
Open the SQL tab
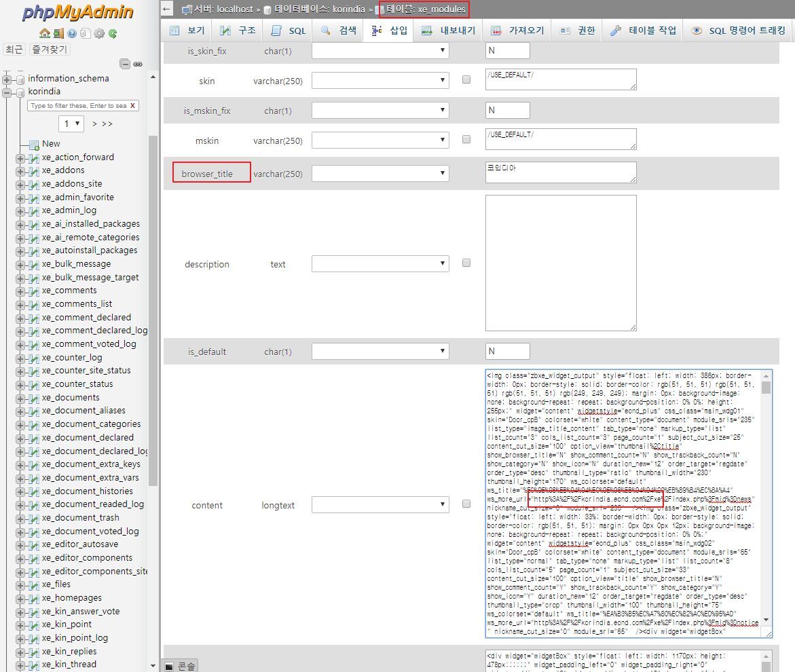(x=289, y=31)
